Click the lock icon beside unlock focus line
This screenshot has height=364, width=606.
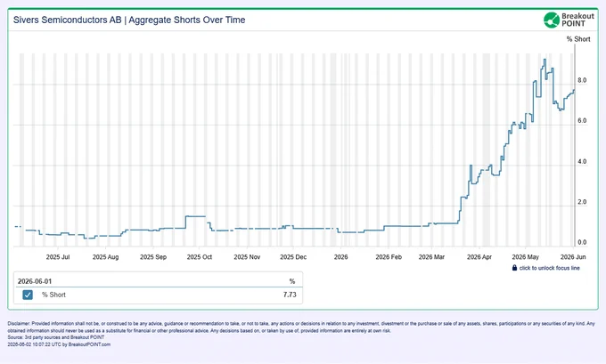514,268
